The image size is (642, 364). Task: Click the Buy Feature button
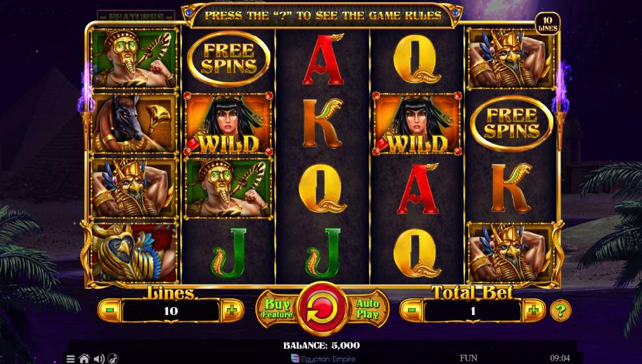pyautogui.click(x=277, y=309)
